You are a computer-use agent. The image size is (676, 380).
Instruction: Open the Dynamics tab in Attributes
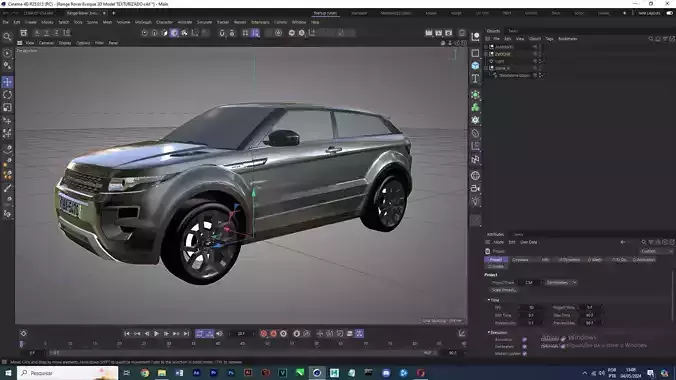[570, 260]
